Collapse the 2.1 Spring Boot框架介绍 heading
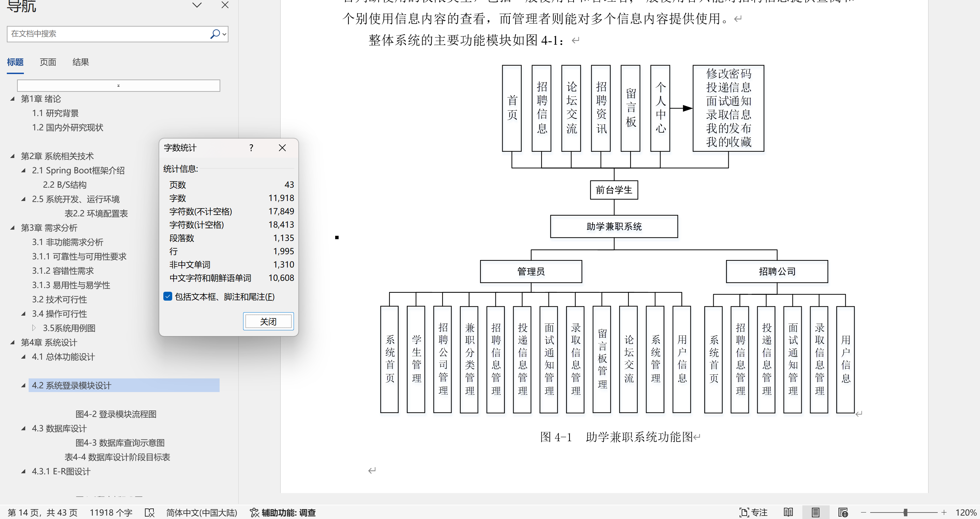 pyautogui.click(x=23, y=171)
